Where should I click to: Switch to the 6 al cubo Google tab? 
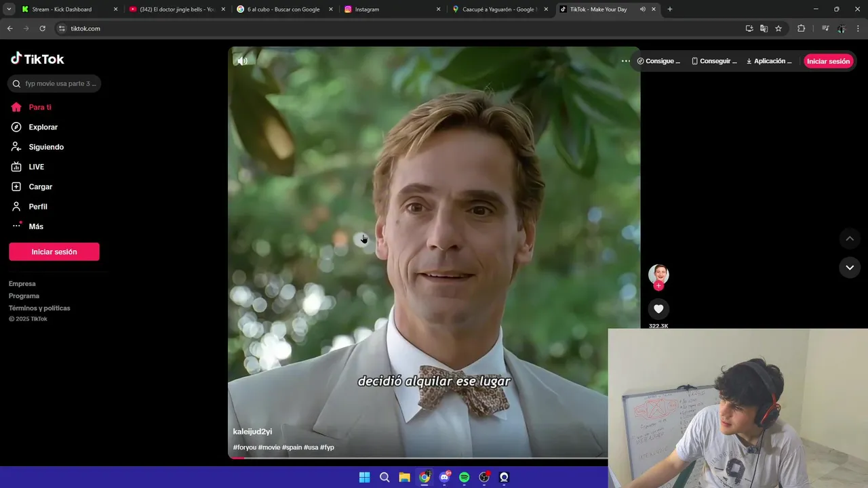pyautogui.click(x=283, y=9)
